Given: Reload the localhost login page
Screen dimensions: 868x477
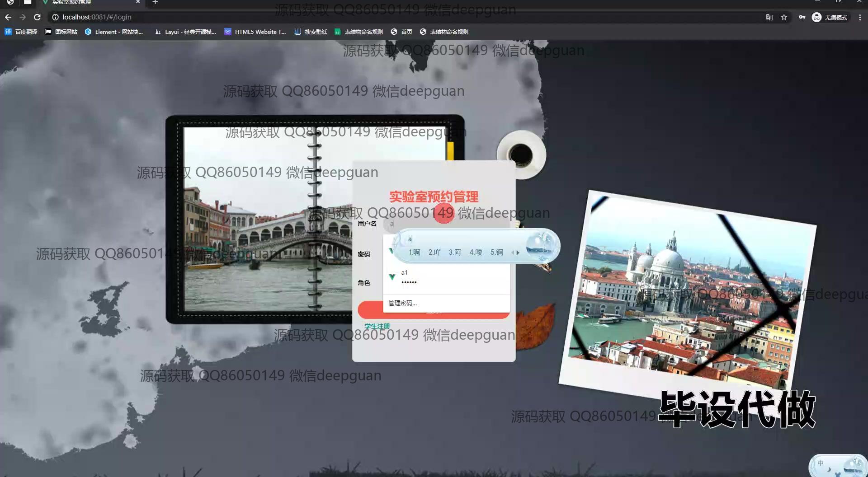Looking at the screenshot, I should click(x=38, y=17).
